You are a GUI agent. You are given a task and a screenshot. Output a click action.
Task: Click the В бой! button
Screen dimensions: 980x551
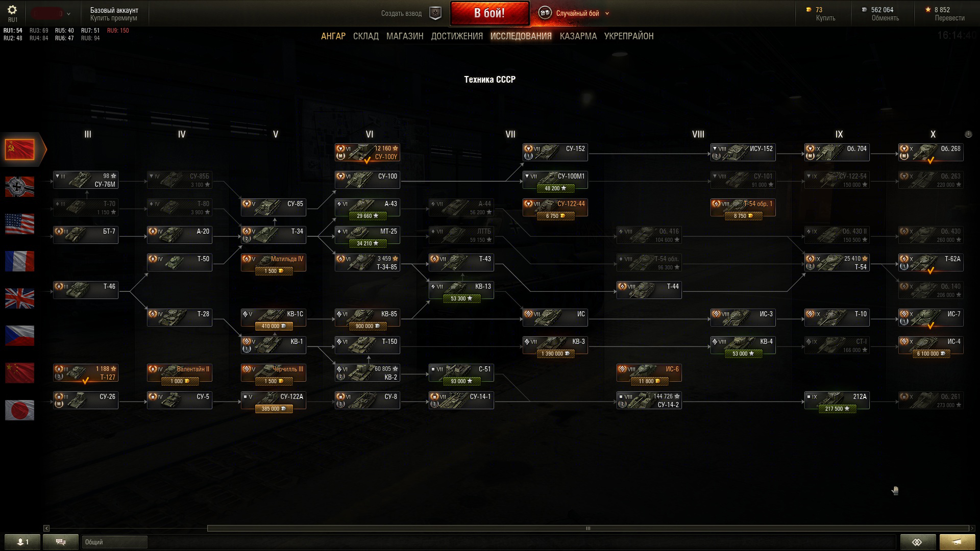click(489, 13)
